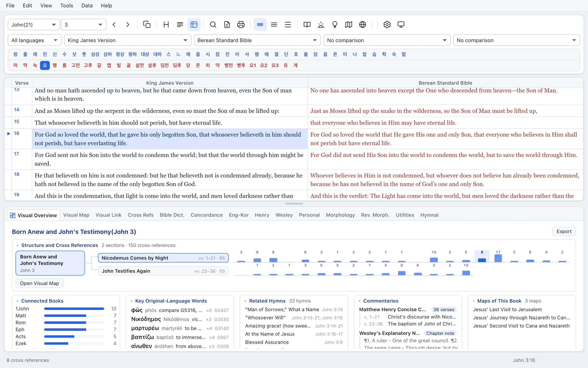Click the globe icon
This screenshot has width=588, height=368.
[363, 25]
